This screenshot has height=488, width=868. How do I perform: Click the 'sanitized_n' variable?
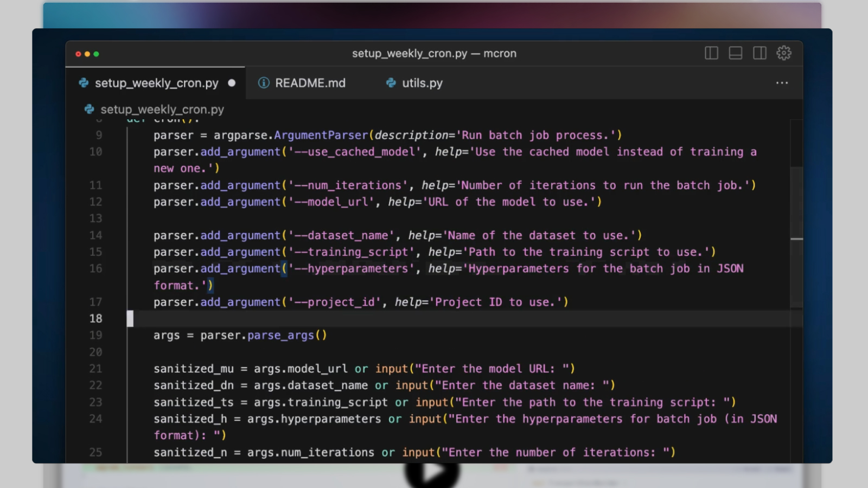click(x=190, y=452)
